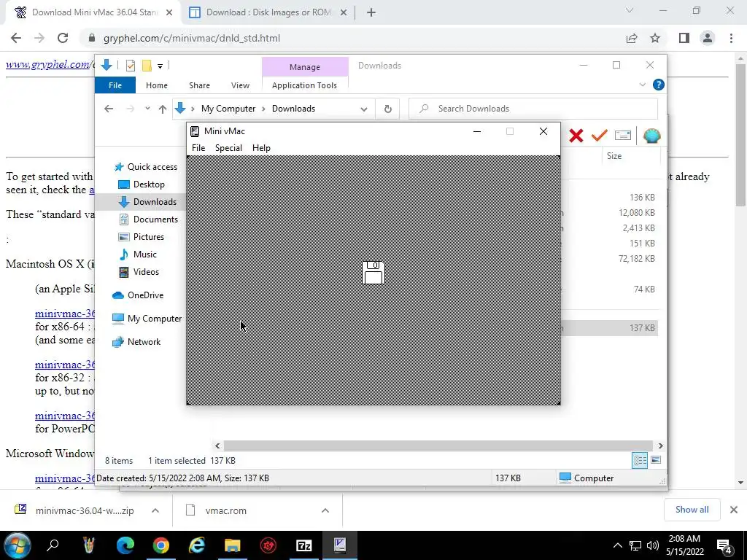747x560 pixels.
Task: Switch Explorer to large icons view
Action: 656,460
